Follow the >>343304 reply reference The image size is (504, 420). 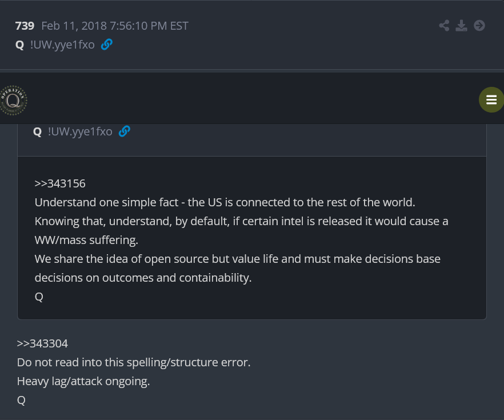pos(42,343)
